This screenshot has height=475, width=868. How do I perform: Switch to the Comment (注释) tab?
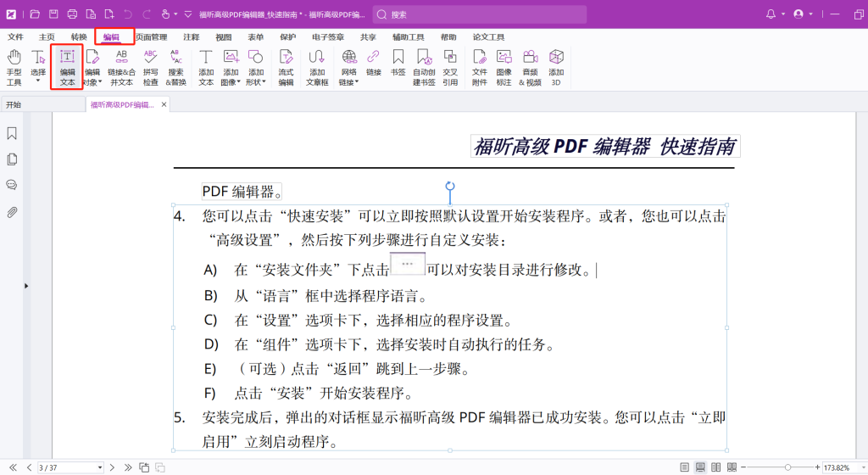191,37
